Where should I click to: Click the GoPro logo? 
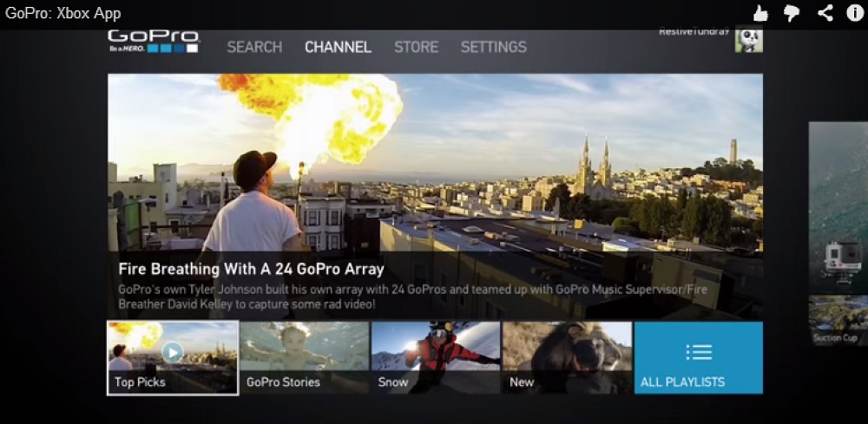[x=154, y=42]
